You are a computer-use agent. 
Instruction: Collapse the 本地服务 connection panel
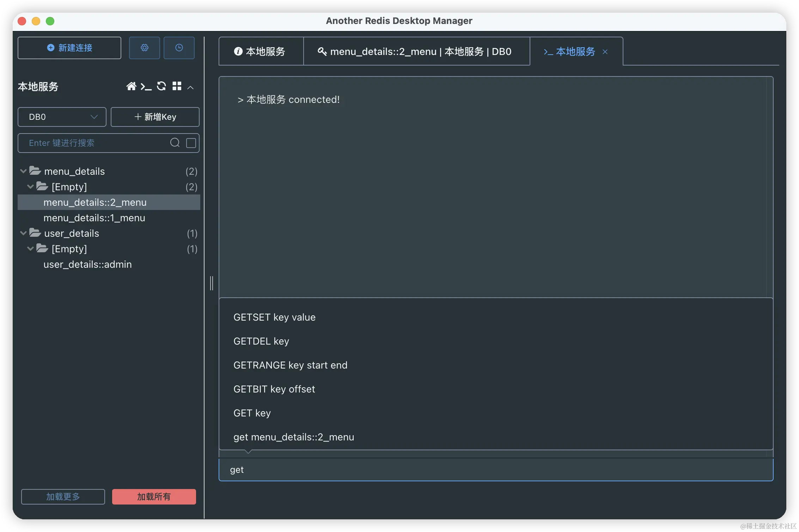click(190, 87)
